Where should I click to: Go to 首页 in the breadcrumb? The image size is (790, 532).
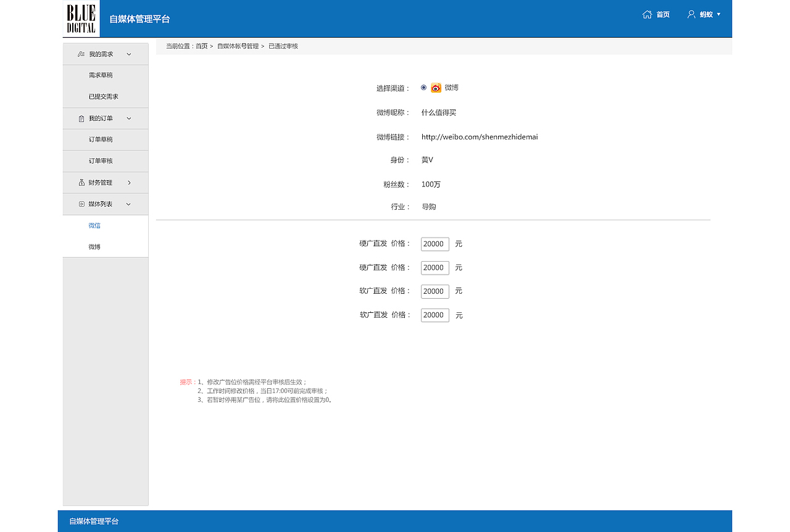(x=202, y=46)
